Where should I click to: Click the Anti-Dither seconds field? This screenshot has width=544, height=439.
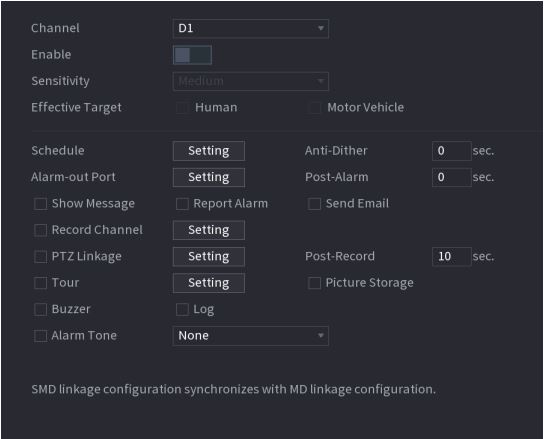451,151
